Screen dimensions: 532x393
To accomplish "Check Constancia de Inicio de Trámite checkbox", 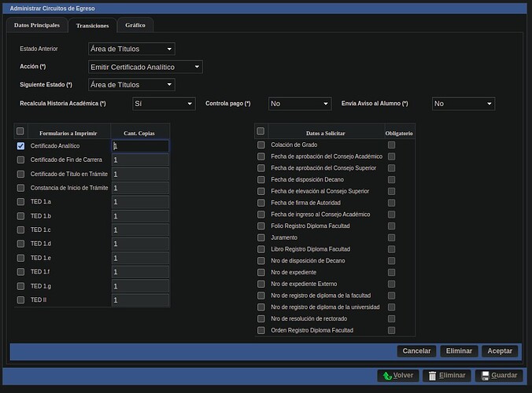I will point(20,188).
